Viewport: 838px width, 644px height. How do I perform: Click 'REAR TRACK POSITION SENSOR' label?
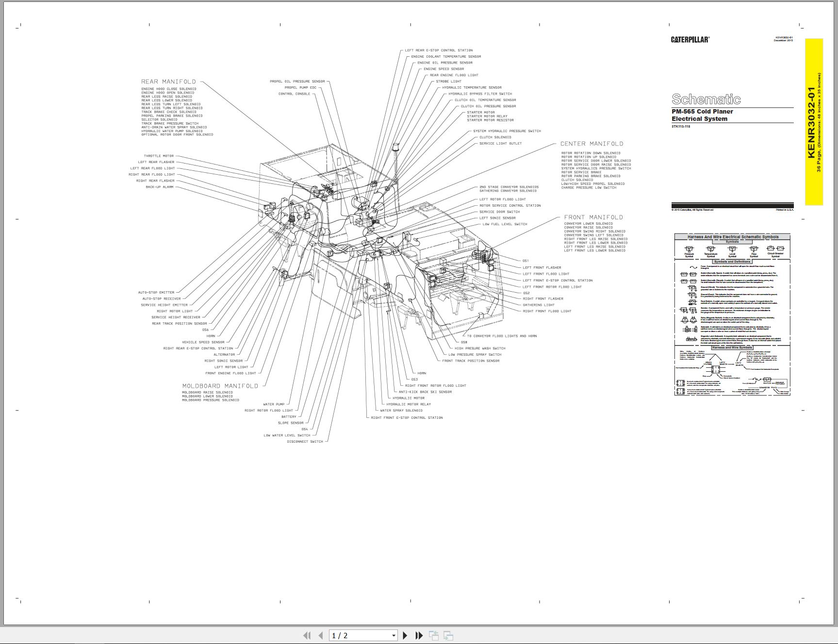180,324
